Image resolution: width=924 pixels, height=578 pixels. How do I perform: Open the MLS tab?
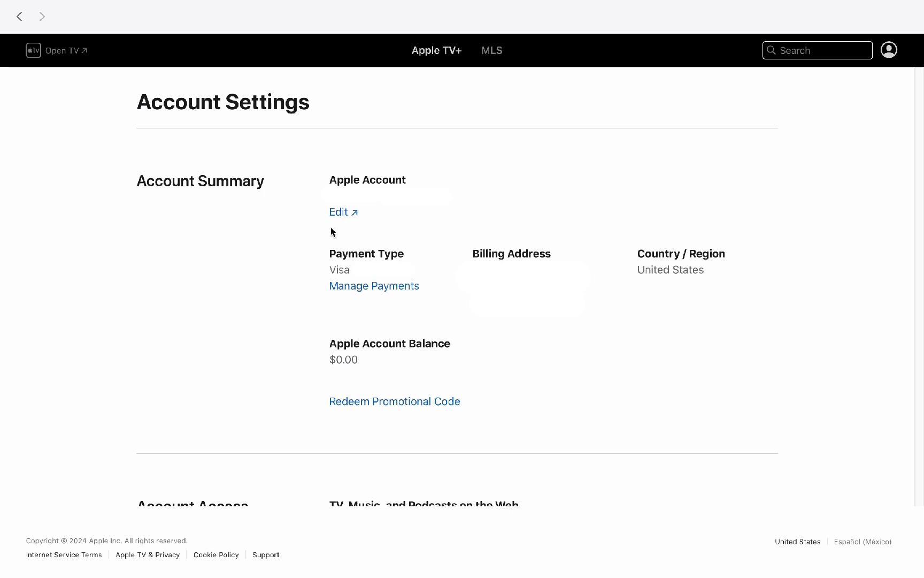491,50
